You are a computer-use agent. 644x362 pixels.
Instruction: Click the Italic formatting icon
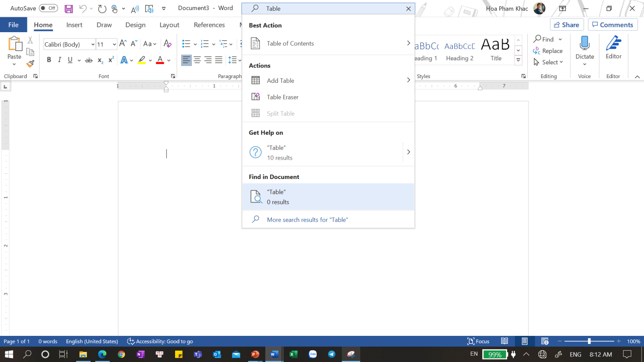pos(60,60)
